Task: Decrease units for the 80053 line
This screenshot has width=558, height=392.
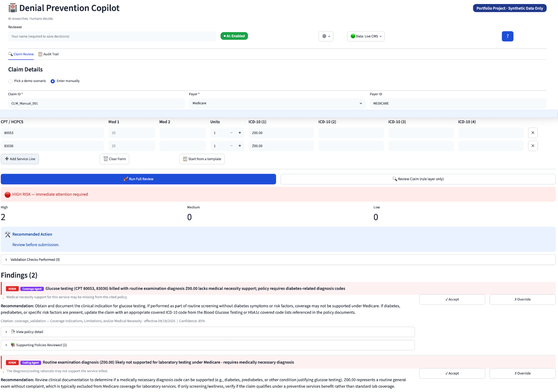Action: [x=231, y=133]
